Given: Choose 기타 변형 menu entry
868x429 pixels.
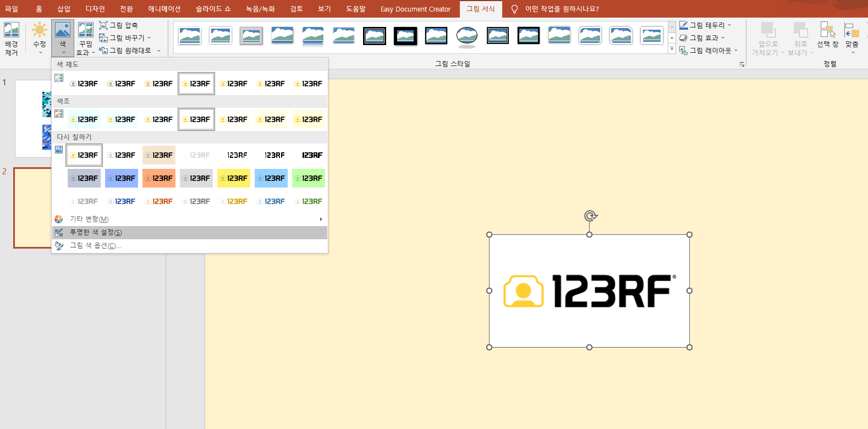Looking at the screenshot, I should click(x=190, y=219).
